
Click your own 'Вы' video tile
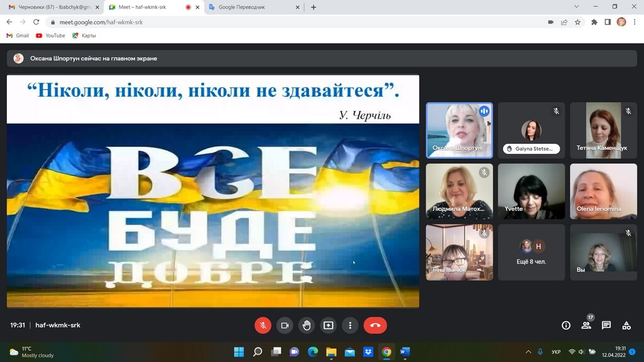603,253
